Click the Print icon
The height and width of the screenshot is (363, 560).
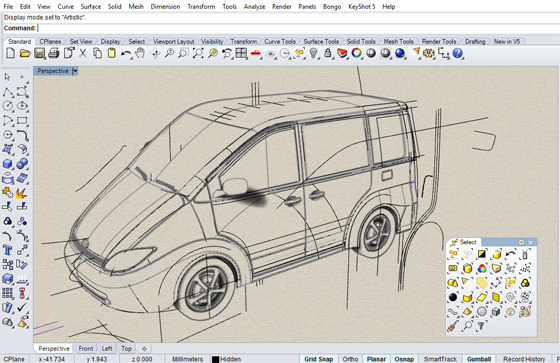tap(54, 54)
